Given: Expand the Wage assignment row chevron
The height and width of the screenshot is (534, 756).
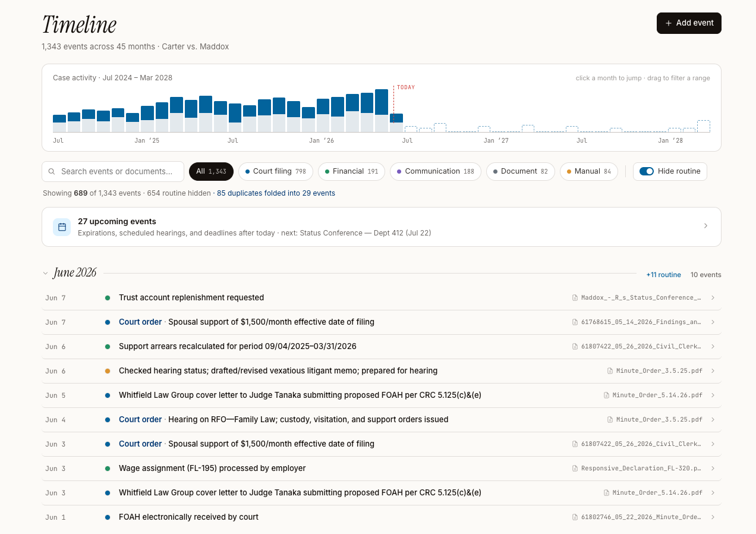Looking at the screenshot, I should click(713, 468).
